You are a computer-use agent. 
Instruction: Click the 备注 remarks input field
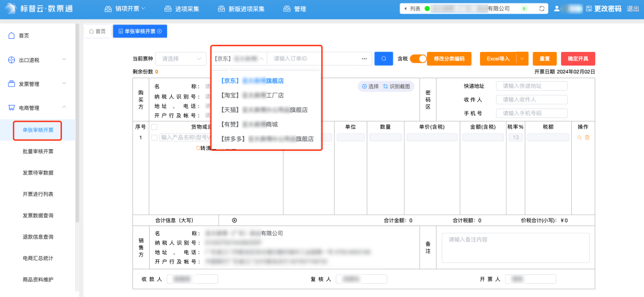(x=512, y=247)
